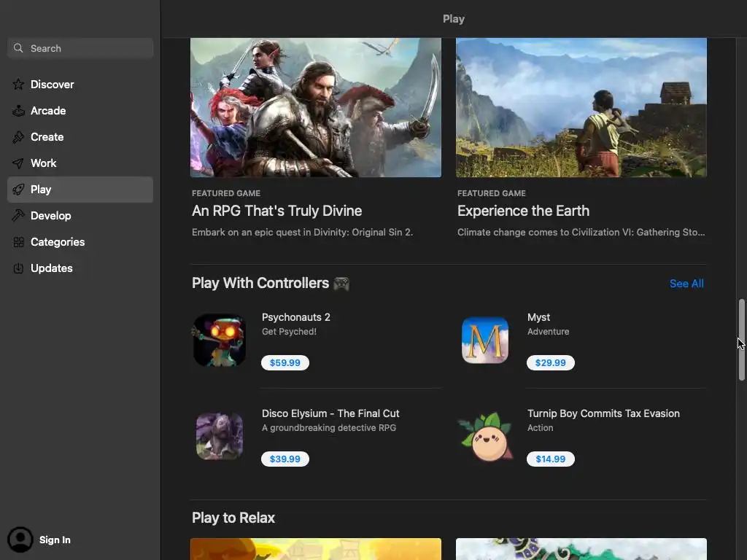
Task: Click the Develop hammer icon
Action: tap(18, 216)
